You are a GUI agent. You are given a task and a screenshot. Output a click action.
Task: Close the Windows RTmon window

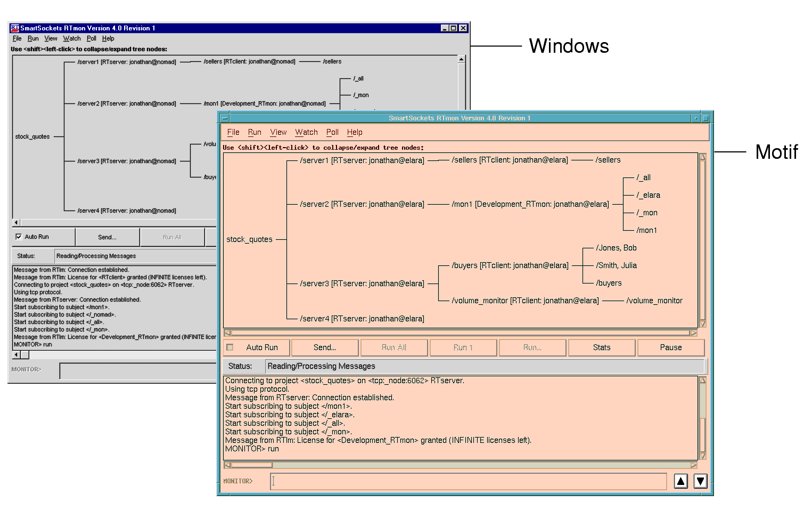pos(463,28)
